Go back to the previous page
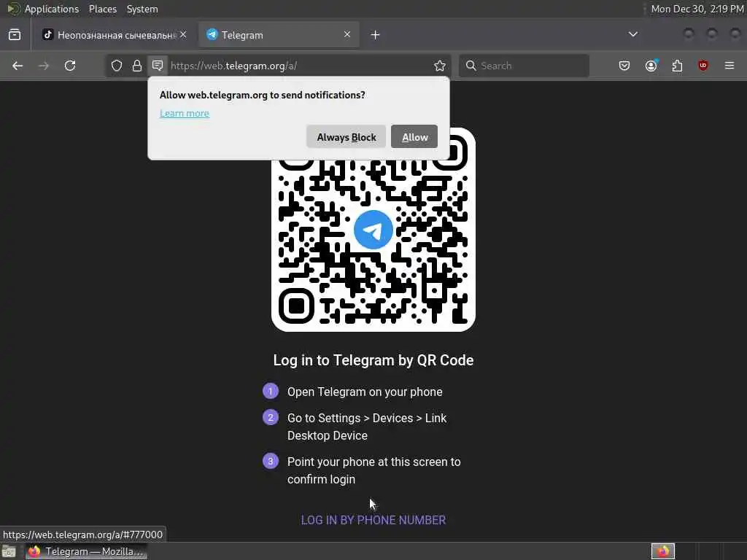The height and width of the screenshot is (560, 747). coord(18,66)
